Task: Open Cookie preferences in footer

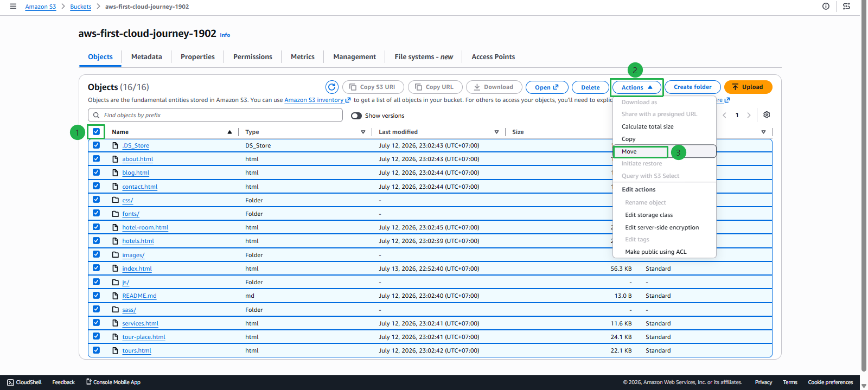Action: 830,382
